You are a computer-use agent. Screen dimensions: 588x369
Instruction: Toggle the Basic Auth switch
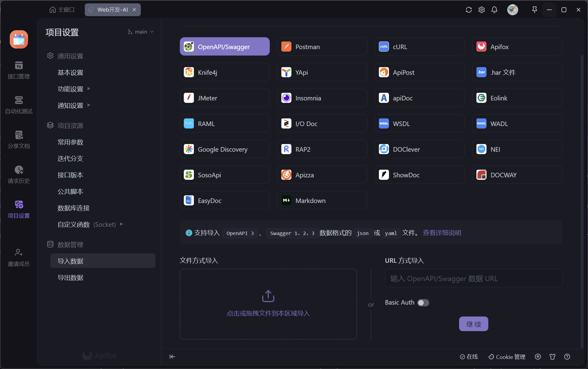click(423, 302)
